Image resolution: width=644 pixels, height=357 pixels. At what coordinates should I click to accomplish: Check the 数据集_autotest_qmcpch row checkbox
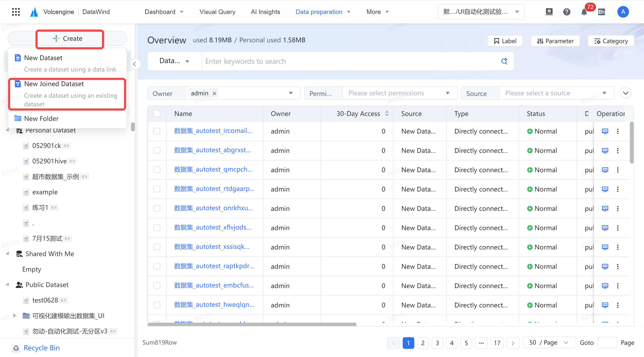[157, 170]
